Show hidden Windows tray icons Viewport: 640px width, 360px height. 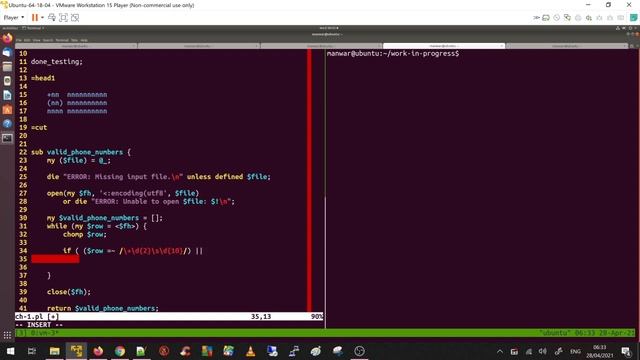(x=500, y=351)
